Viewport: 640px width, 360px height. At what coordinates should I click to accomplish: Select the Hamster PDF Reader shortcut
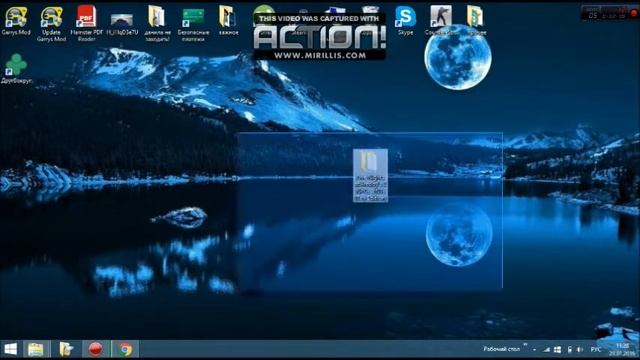86,24
